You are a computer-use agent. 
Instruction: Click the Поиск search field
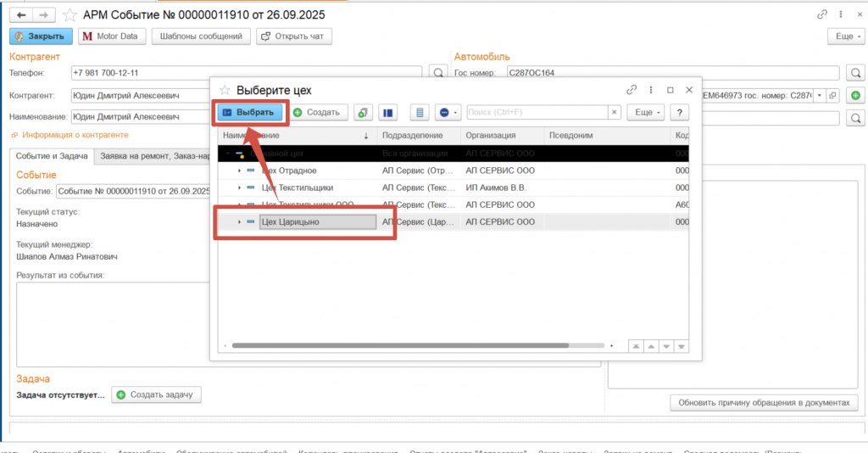coord(536,112)
